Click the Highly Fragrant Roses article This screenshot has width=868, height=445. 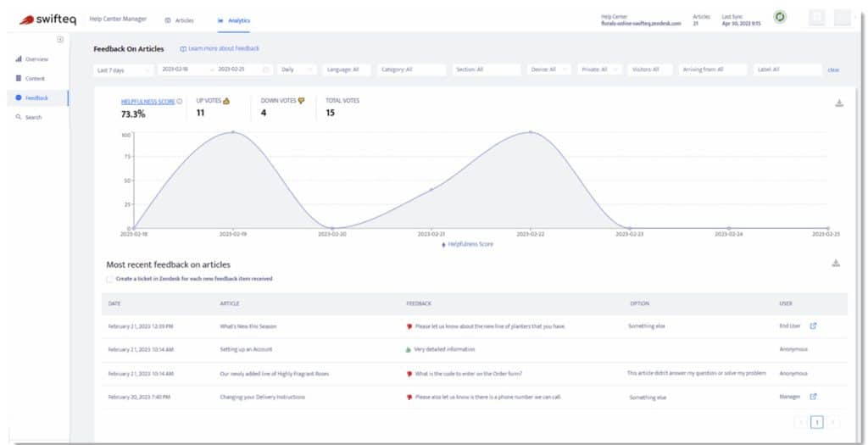[x=274, y=374]
